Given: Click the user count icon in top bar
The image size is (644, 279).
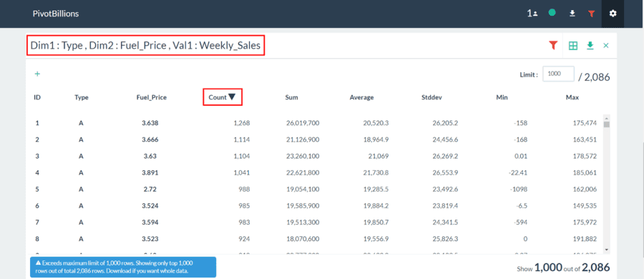Looking at the screenshot, I should pos(532,14).
